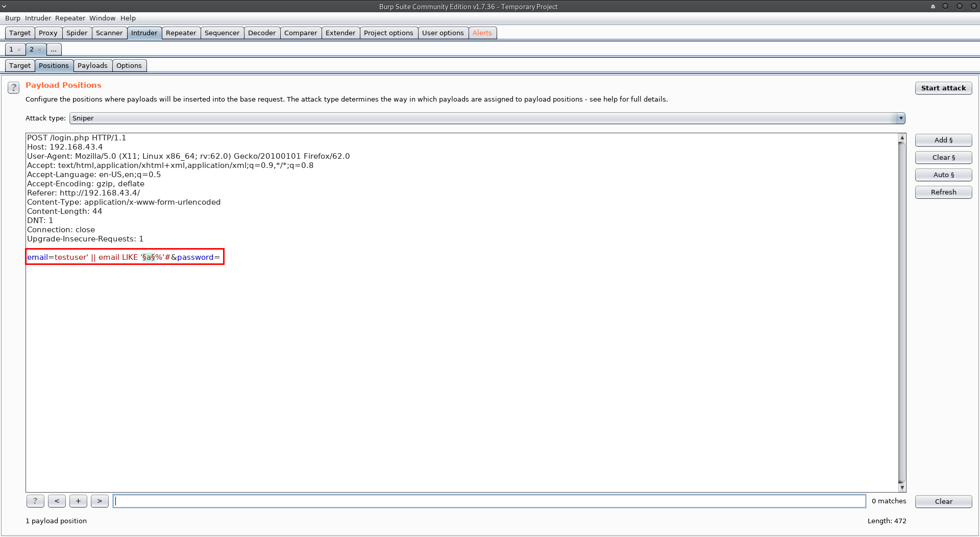Click the POST /login.php request line
Viewport: 980px width, 537px height.
[x=77, y=138]
